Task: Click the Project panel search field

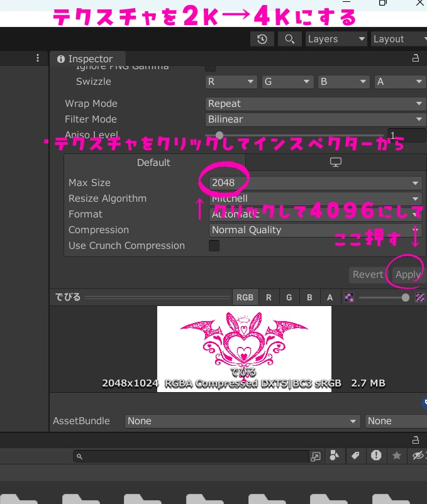Action: [x=191, y=456]
